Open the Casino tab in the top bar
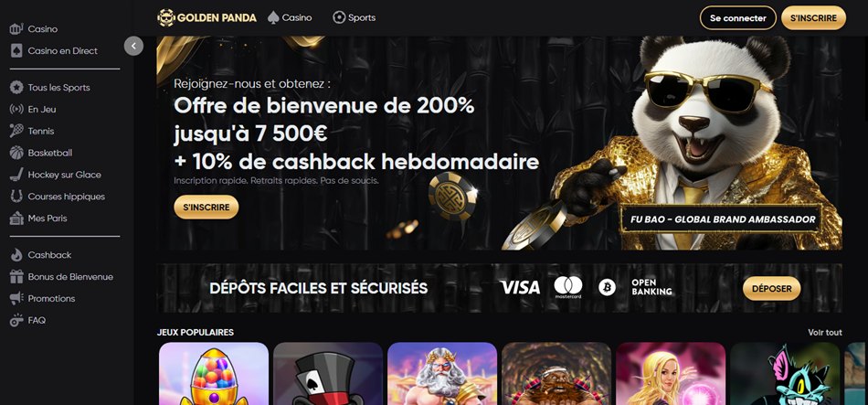This screenshot has width=868, height=405. (290, 17)
